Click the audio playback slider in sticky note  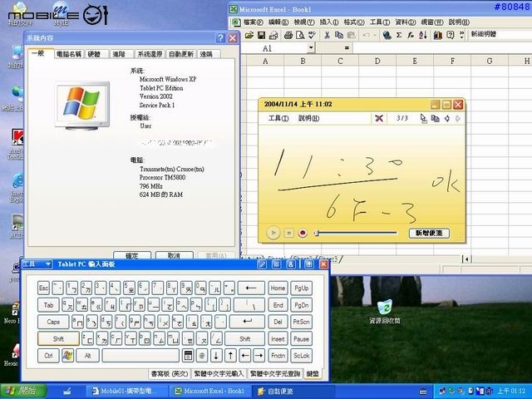(356, 233)
